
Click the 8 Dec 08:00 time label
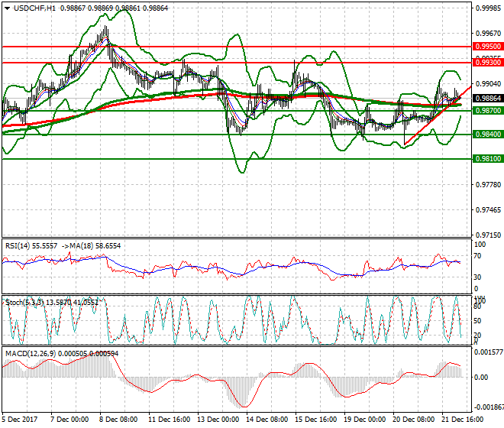click(118, 420)
